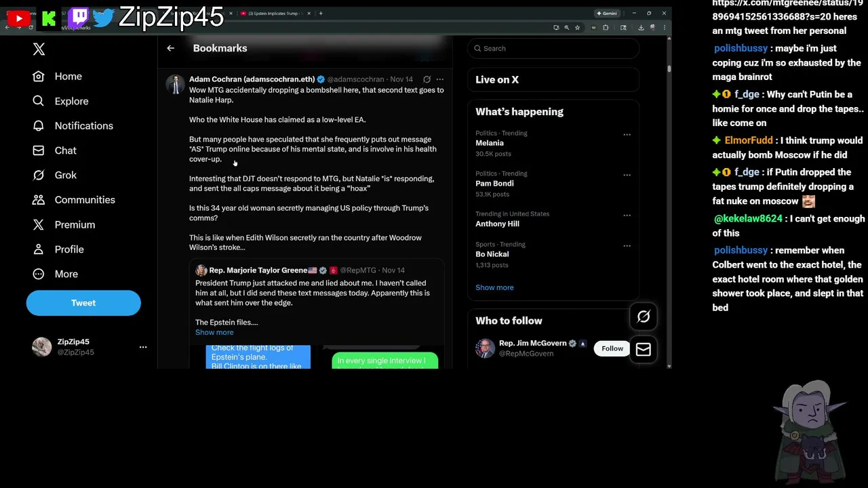Open the floating Grok button
Viewport: 868px width, 488px height.
click(643, 317)
